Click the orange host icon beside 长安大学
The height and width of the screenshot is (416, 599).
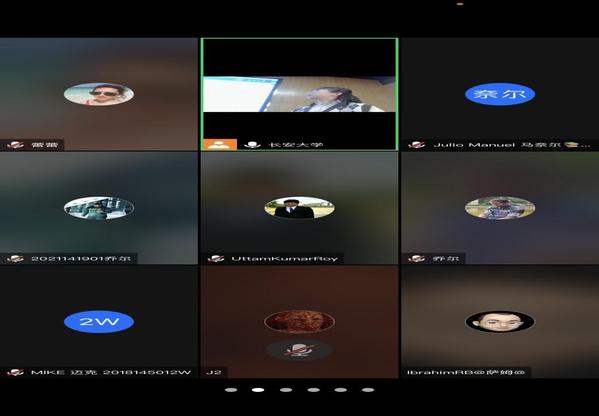[x=220, y=144]
